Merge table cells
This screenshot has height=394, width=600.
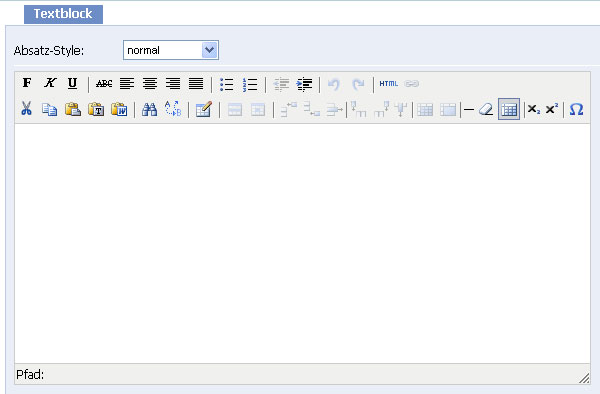coord(448,110)
